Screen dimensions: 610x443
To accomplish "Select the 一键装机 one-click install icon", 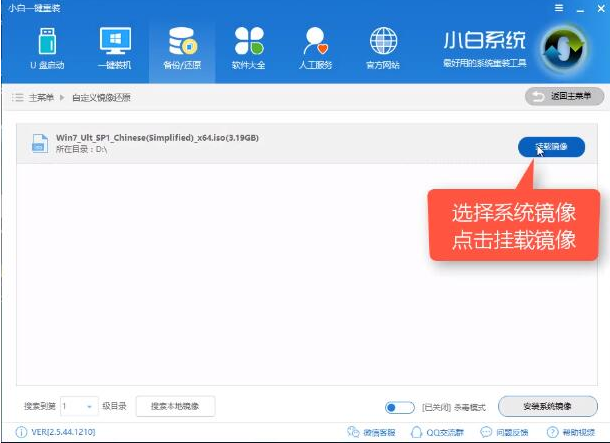I will (115, 48).
